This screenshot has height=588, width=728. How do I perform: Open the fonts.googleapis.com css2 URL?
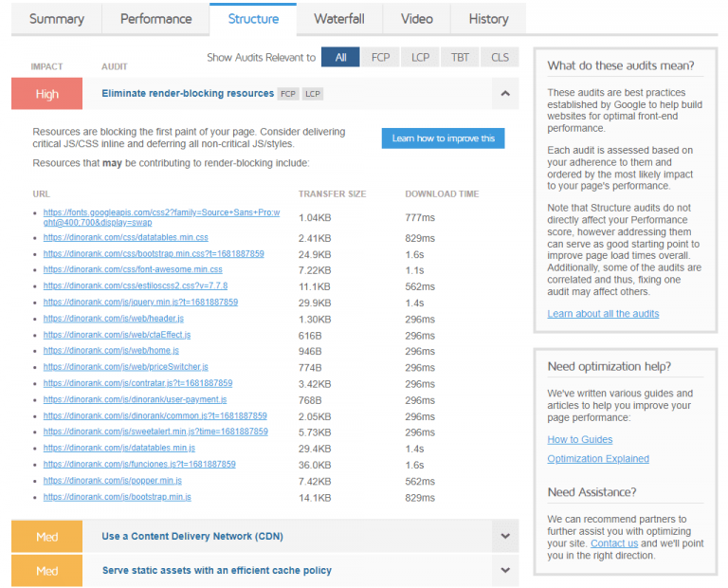(x=161, y=217)
